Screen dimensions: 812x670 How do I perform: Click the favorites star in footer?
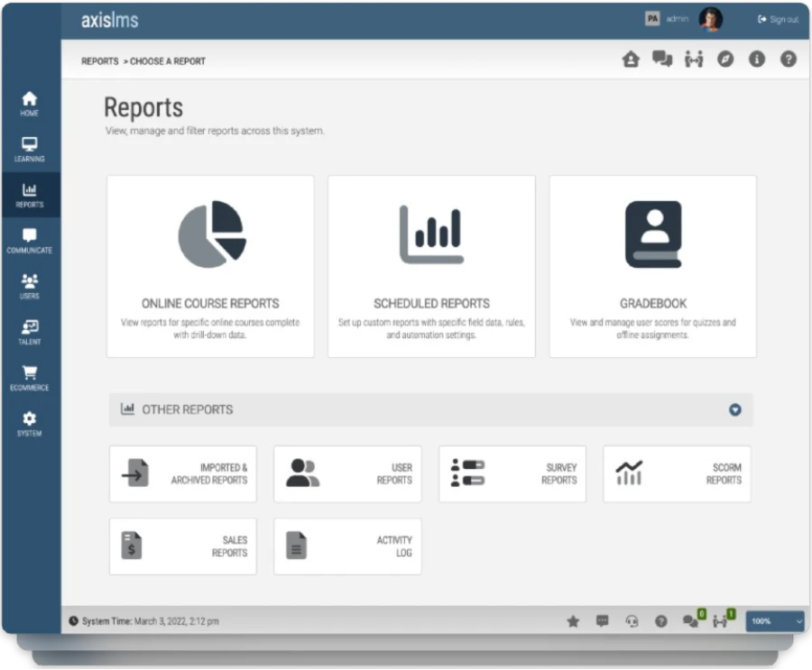point(573,620)
